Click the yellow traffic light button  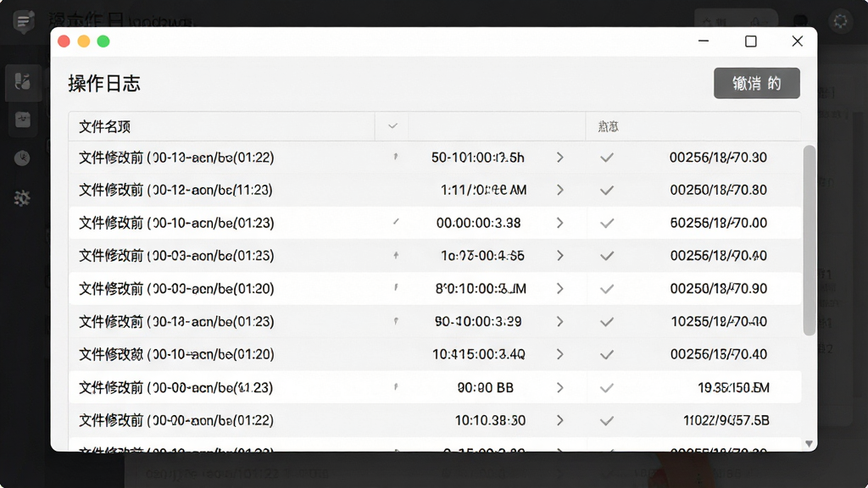(x=84, y=42)
